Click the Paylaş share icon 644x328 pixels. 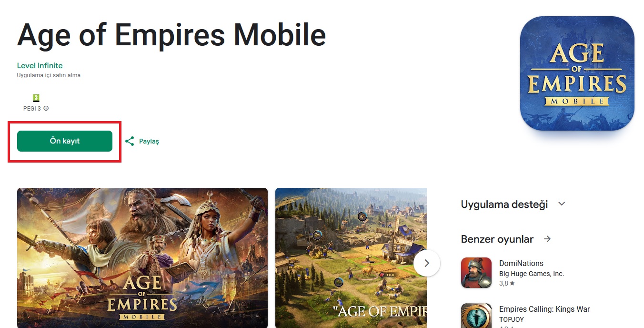130,141
